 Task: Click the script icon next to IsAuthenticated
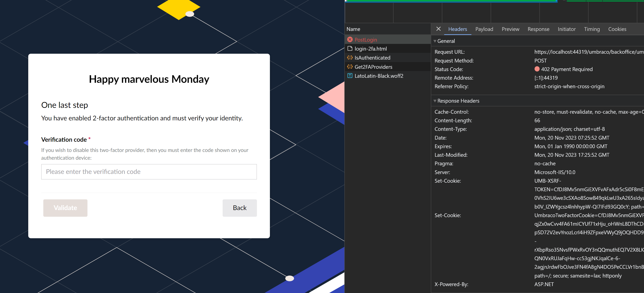[x=350, y=57]
